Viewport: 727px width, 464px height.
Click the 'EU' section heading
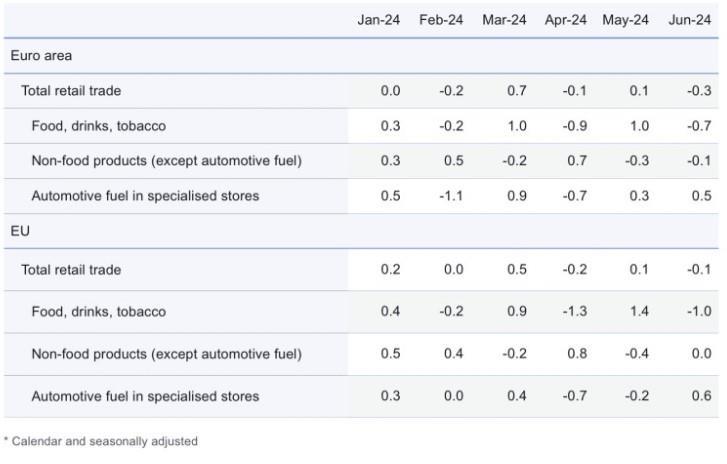coord(20,231)
